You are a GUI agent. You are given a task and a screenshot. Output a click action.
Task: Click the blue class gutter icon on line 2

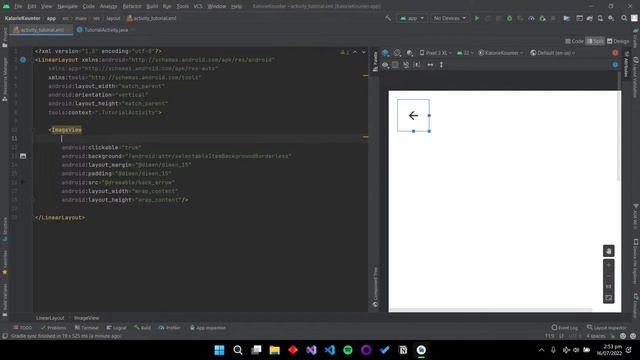click(23, 60)
